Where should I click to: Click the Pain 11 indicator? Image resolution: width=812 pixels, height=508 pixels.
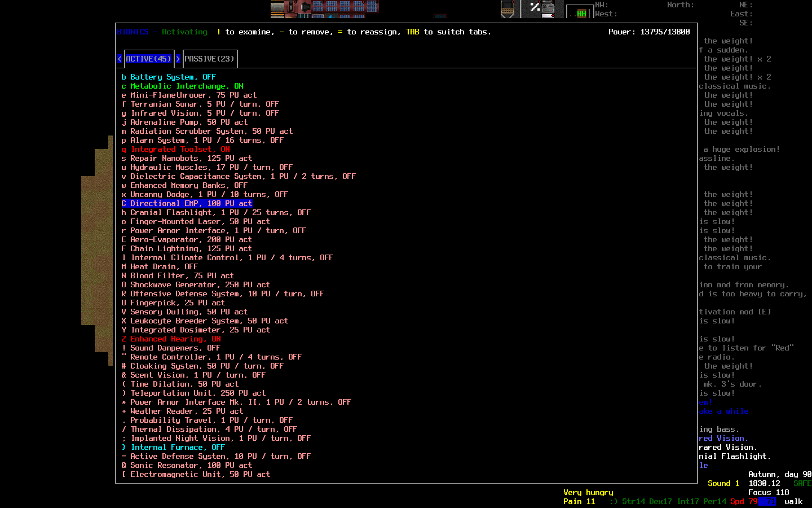(x=579, y=501)
